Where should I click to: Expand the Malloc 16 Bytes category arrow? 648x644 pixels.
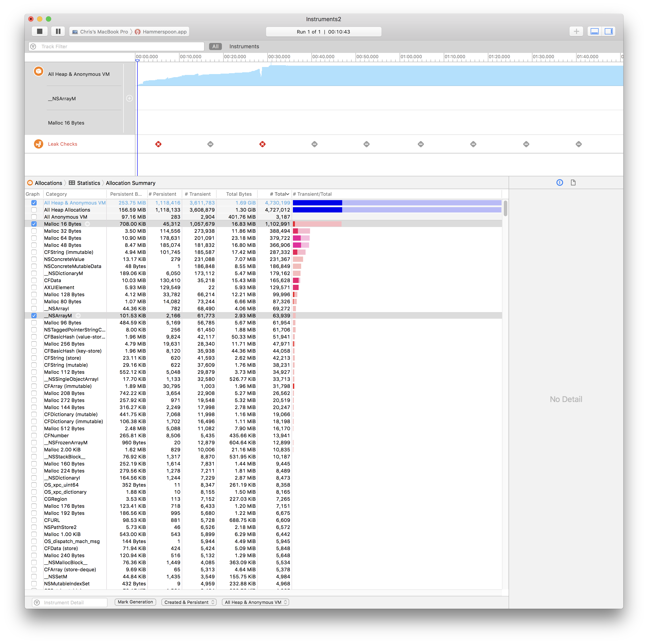tap(87, 224)
